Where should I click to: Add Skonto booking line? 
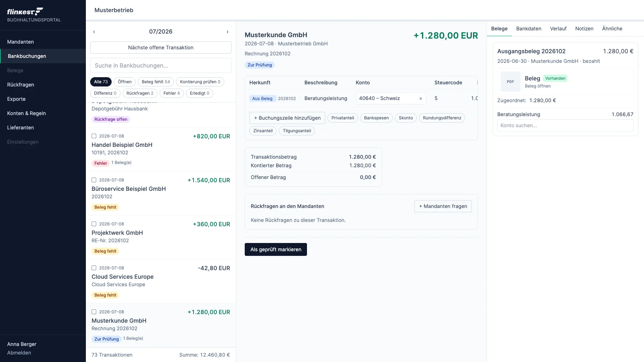click(406, 118)
